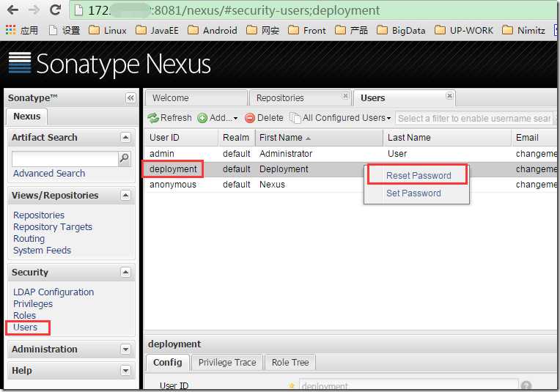This screenshot has height=392, width=560.
Task: Close the Repositories tab
Action: click(345, 96)
